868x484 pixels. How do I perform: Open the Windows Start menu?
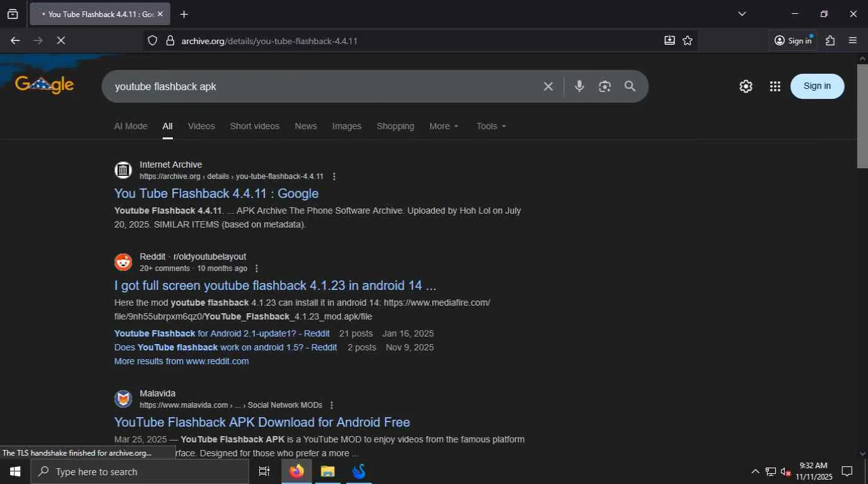pos(15,471)
